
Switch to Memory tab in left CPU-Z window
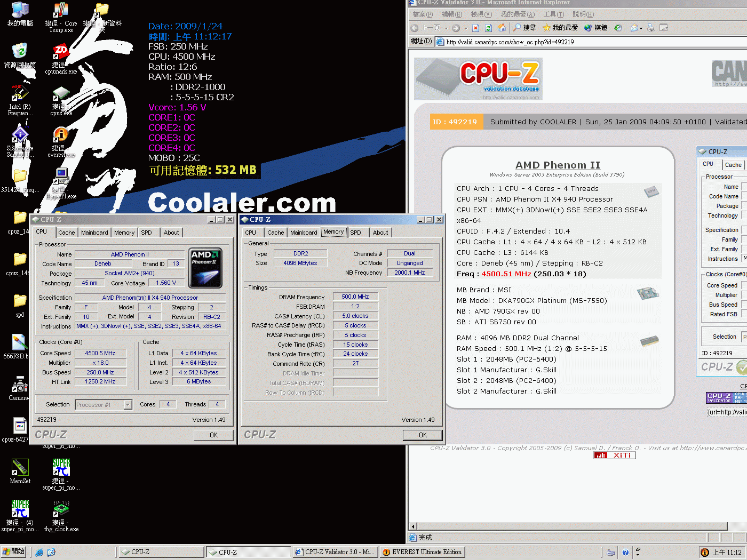124,233
